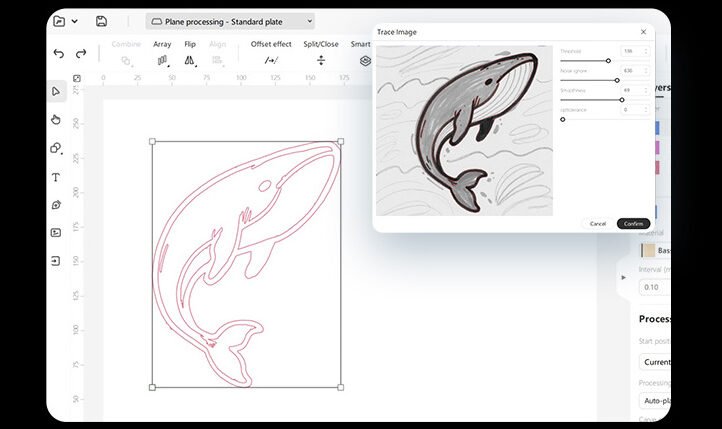Click the whale preview image in dialog
This screenshot has height=429, width=722.
(x=464, y=130)
